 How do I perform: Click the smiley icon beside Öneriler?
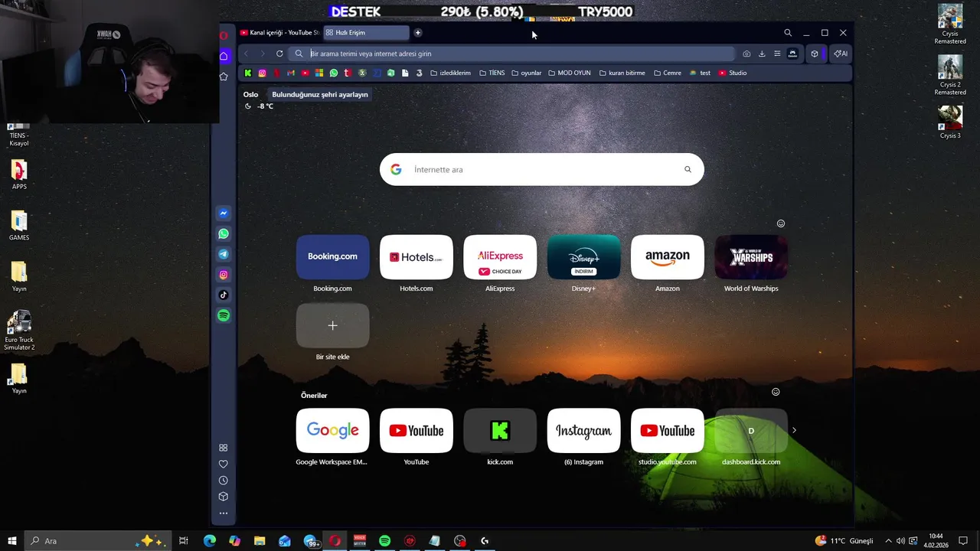click(776, 392)
